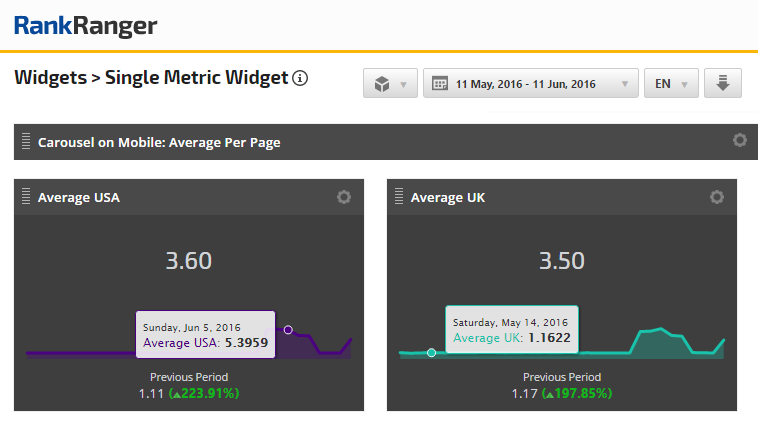Viewport: 758px width, 424px height.
Task: Open the EN language dropdown
Action: click(x=671, y=84)
